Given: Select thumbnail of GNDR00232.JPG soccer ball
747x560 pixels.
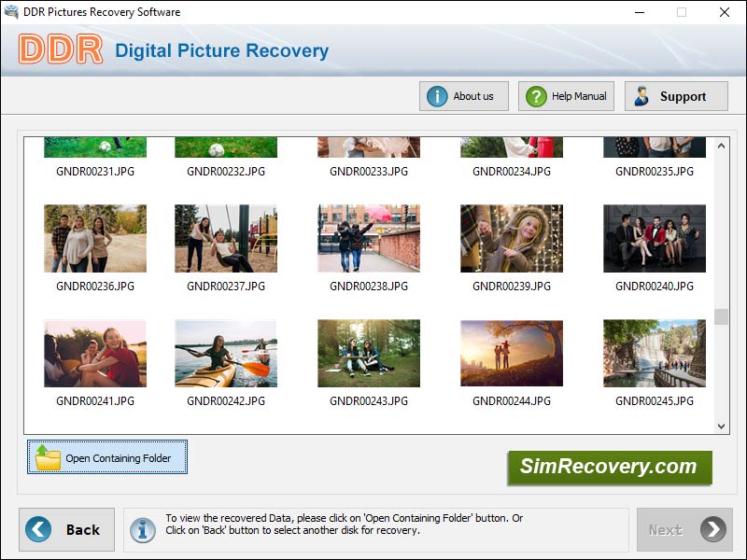Looking at the screenshot, I should point(226,147).
